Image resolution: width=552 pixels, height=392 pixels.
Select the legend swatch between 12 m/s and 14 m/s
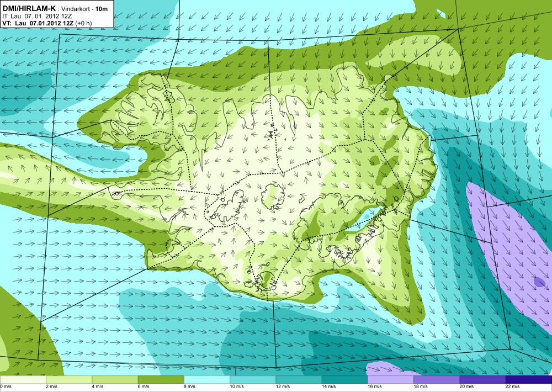click(x=299, y=380)
